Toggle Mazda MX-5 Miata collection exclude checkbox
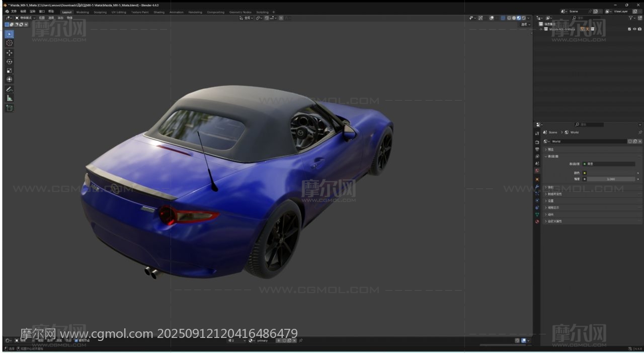644x353 pixels. click(x=629, y=29)
